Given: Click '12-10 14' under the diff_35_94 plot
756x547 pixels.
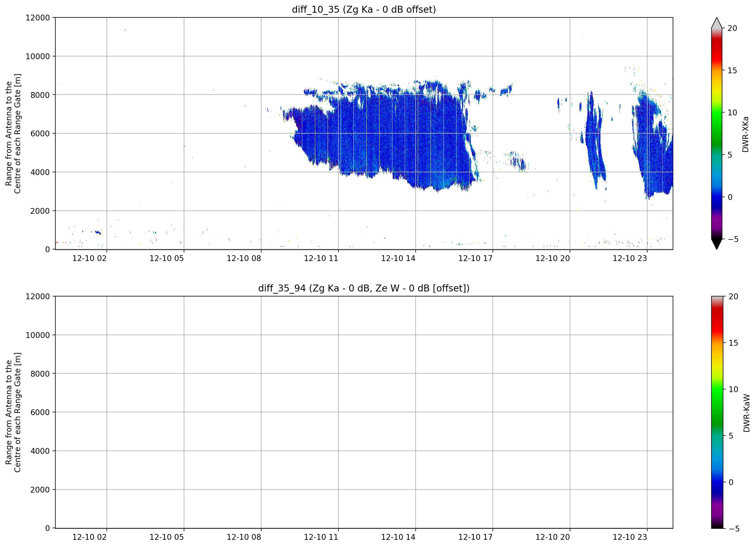Looking at the screenshot, I should 398,537.
